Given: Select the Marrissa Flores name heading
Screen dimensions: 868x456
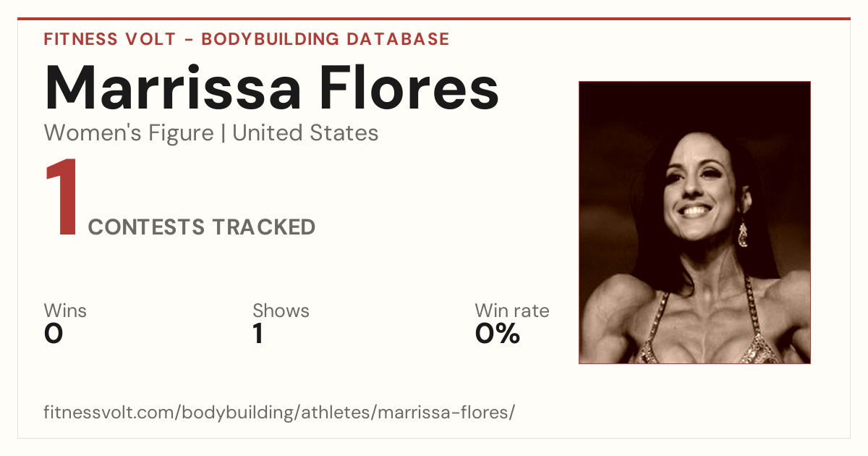Looking at the screenshot, I should (271, 88).
